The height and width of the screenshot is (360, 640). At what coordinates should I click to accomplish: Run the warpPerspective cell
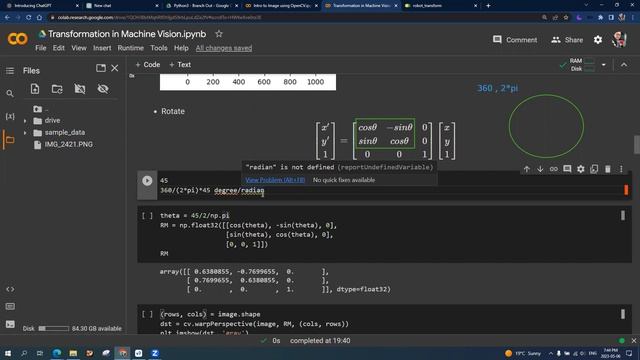pyautogui.click(x=147, y=314)
